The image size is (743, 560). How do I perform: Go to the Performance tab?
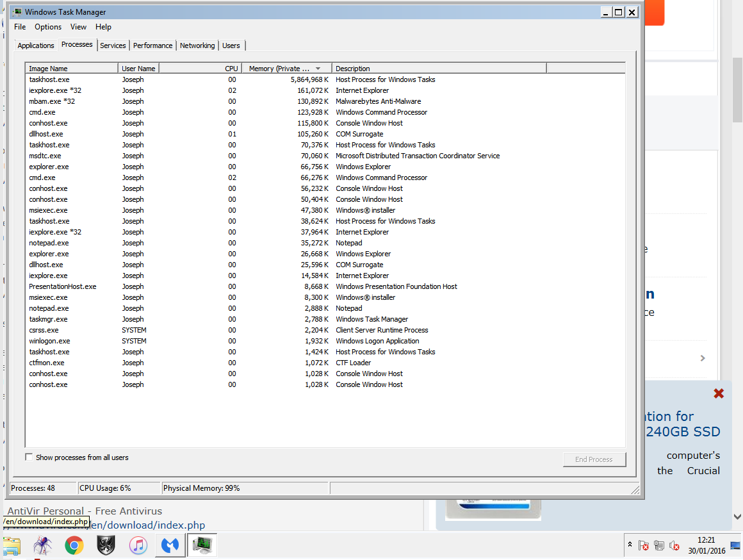(x=152, y=45)
